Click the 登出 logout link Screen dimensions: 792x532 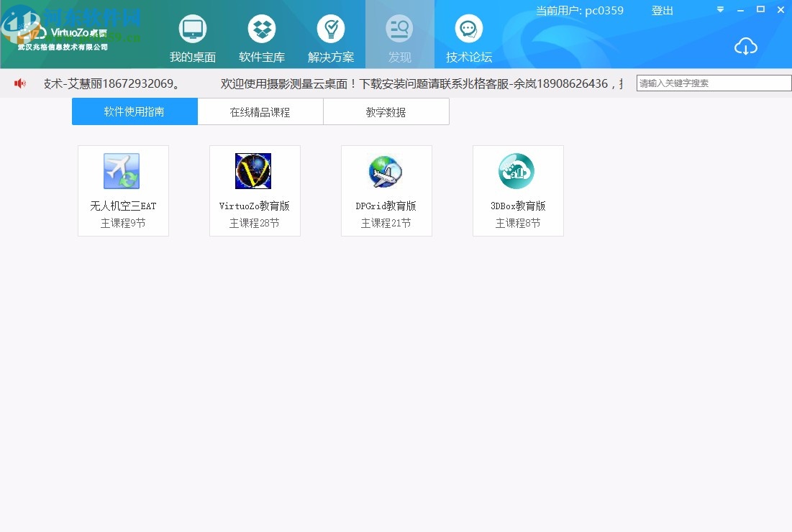(662, 10)
